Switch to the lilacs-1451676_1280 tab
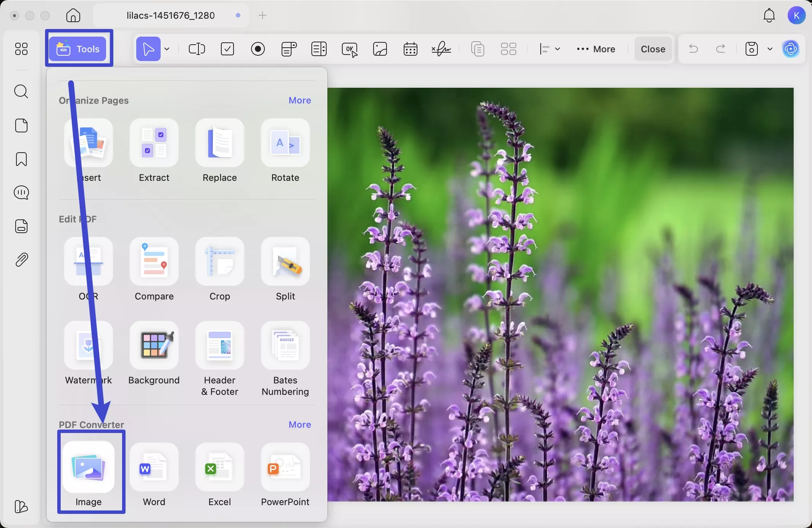812x528 pixels. [171, 15]
